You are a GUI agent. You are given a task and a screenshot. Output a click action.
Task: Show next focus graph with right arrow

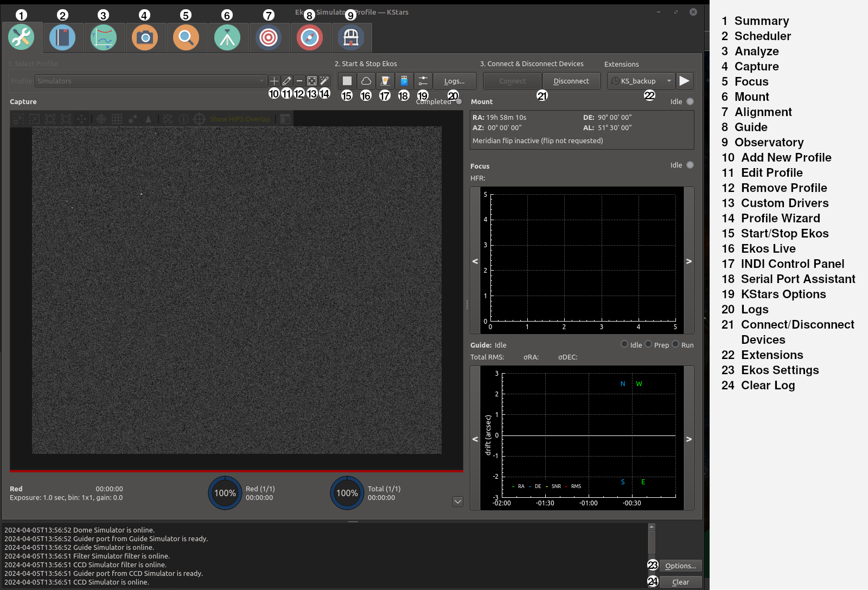(x=689, y=261)
